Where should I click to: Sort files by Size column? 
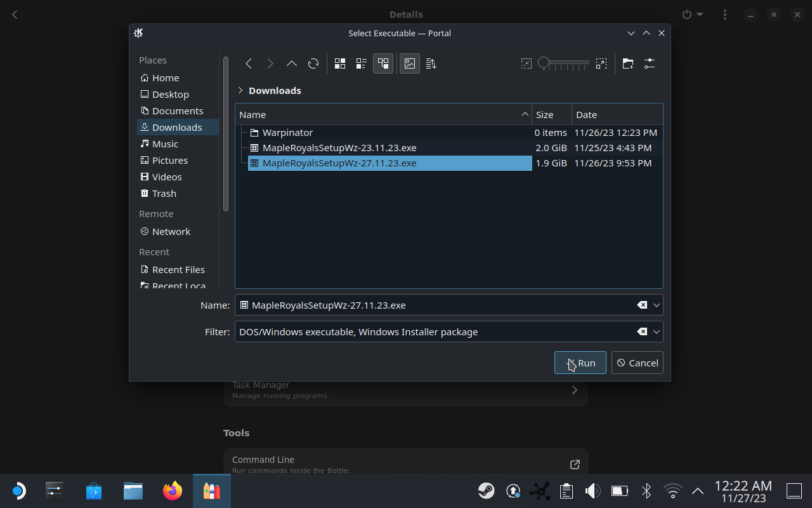[551, 114]
